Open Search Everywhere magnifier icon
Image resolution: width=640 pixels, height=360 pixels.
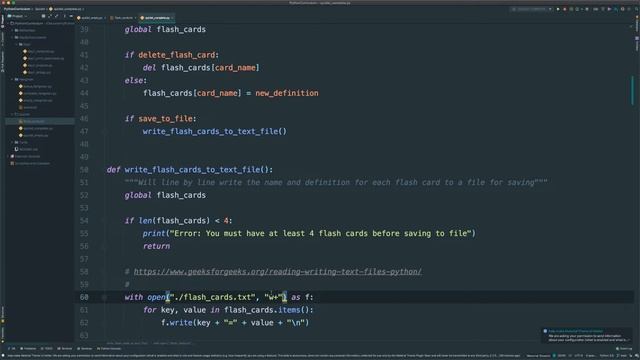coord(636,9)
